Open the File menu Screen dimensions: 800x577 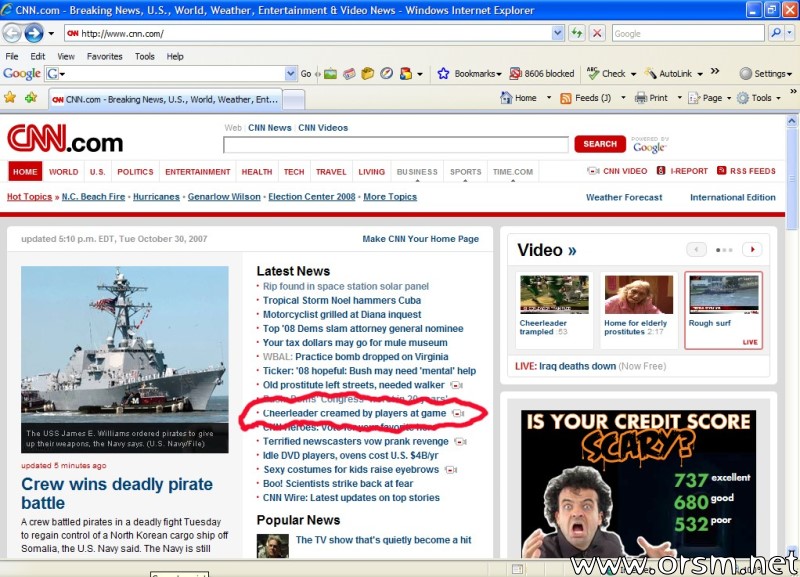click(12, 56)
